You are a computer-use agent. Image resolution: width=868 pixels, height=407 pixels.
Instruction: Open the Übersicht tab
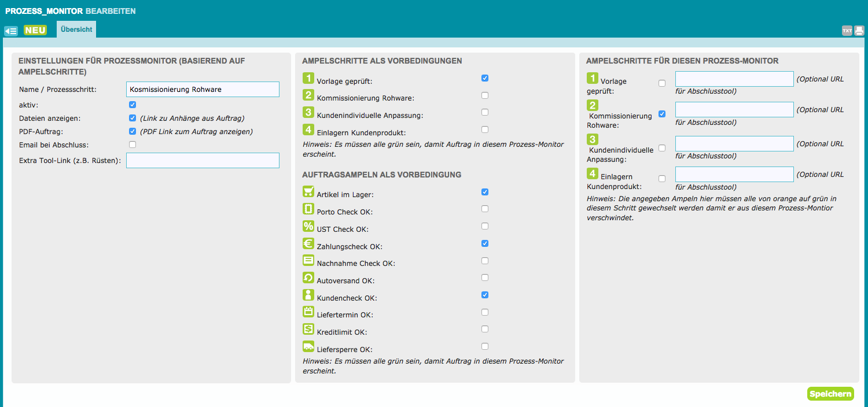tap(76, 29)
